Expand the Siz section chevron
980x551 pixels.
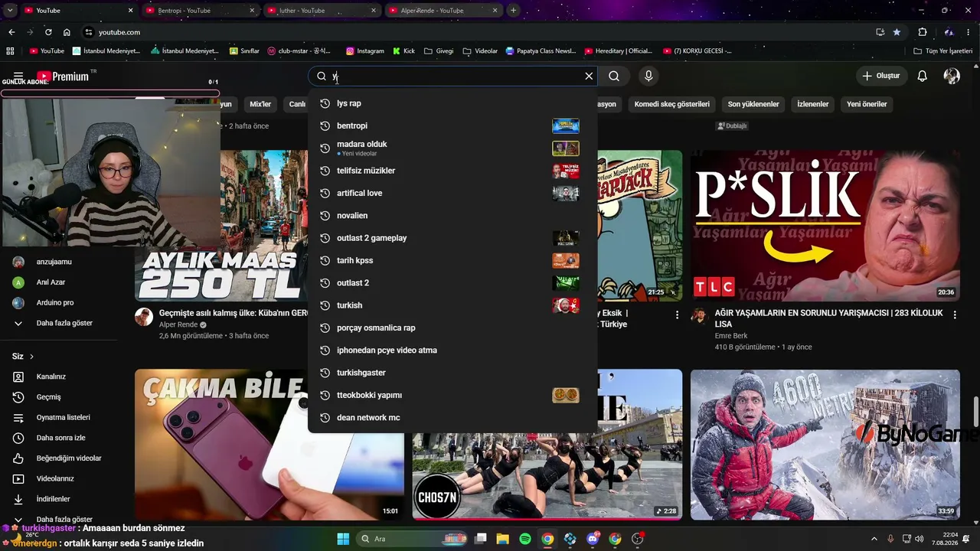coord(31,357)
